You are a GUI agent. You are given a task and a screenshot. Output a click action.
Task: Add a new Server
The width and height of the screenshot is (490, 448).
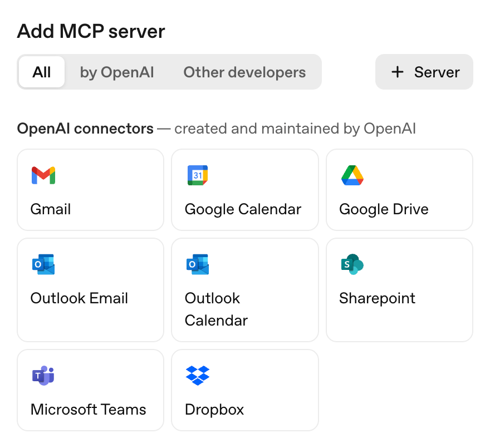[424, 72]
